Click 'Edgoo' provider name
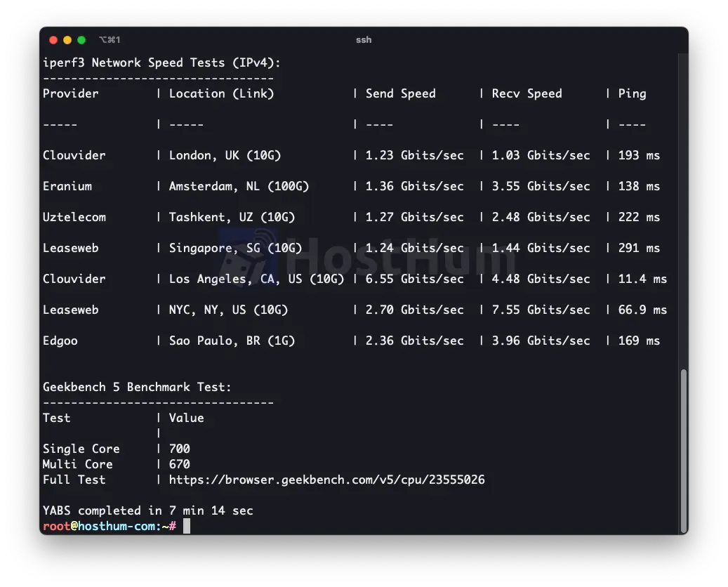 coord(60,341)
